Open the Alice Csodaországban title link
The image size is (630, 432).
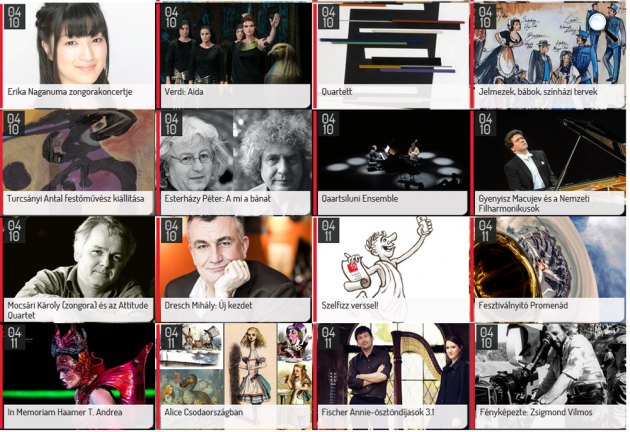click(204, 412)
